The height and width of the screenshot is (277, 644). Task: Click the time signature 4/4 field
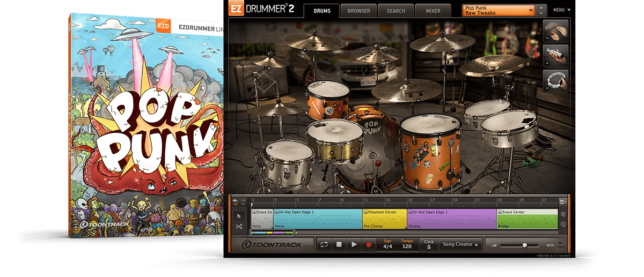point(387,244)
